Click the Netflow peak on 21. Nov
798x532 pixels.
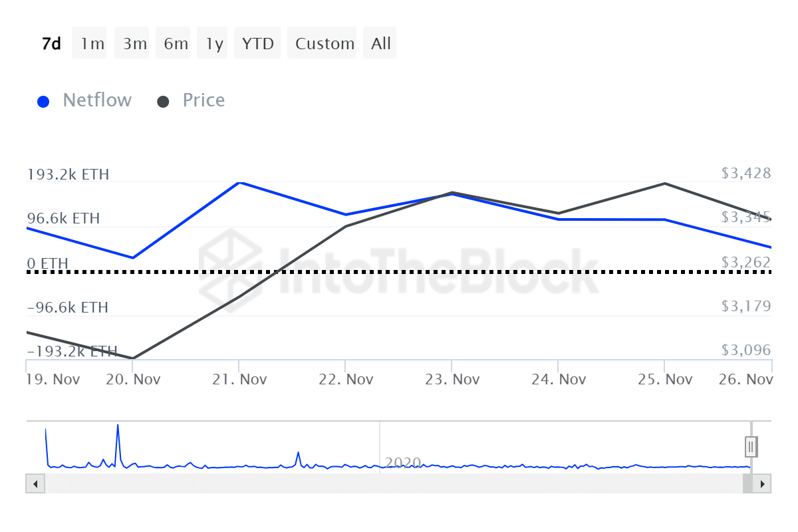pos(239,182)
